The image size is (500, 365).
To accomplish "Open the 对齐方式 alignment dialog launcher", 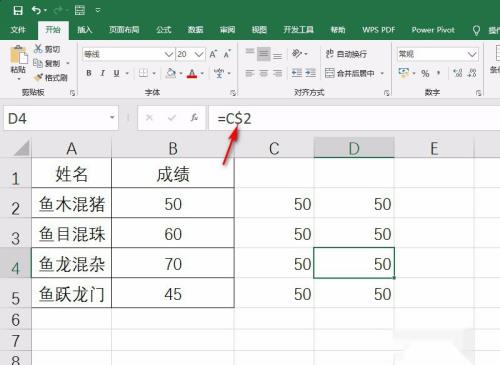I will [x=386, y=93].
